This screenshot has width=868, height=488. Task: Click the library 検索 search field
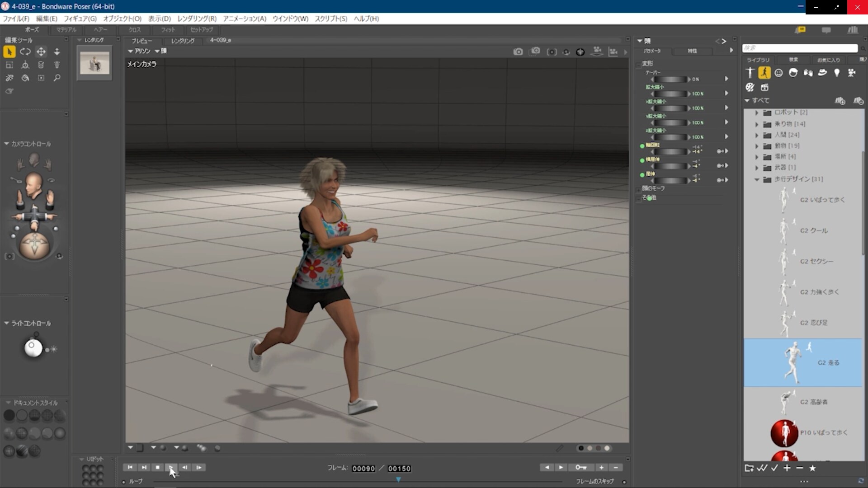(800, 48)
